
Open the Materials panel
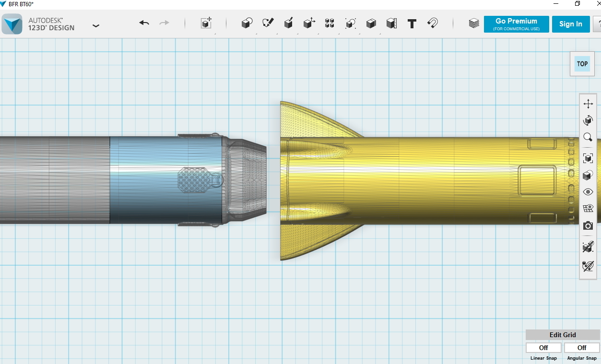(x=474, y=23)
